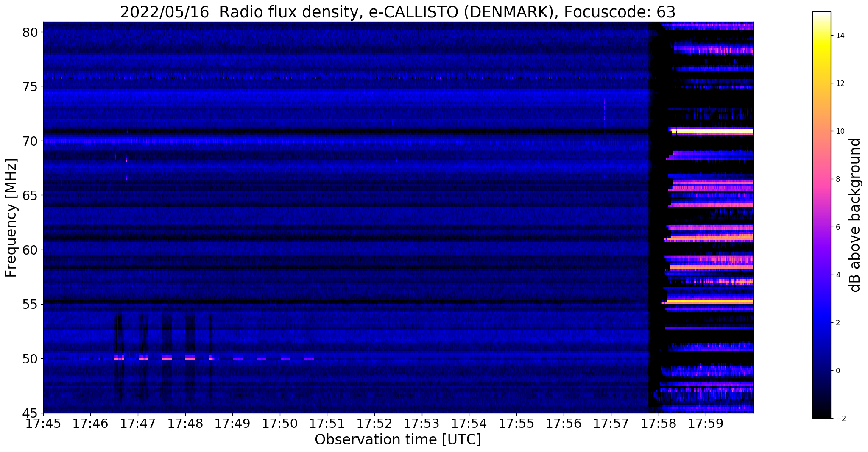Click the colorbar tick label 8

click(x=838, y=179)
